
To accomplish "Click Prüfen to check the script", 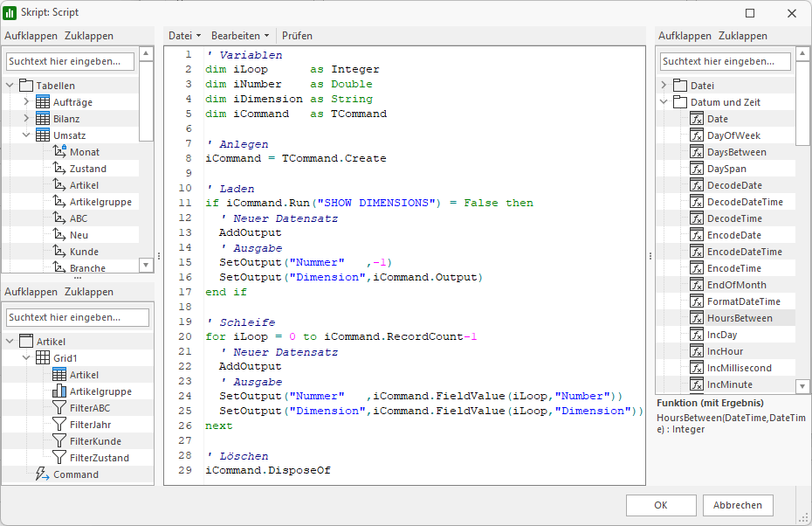I will 297,36.
